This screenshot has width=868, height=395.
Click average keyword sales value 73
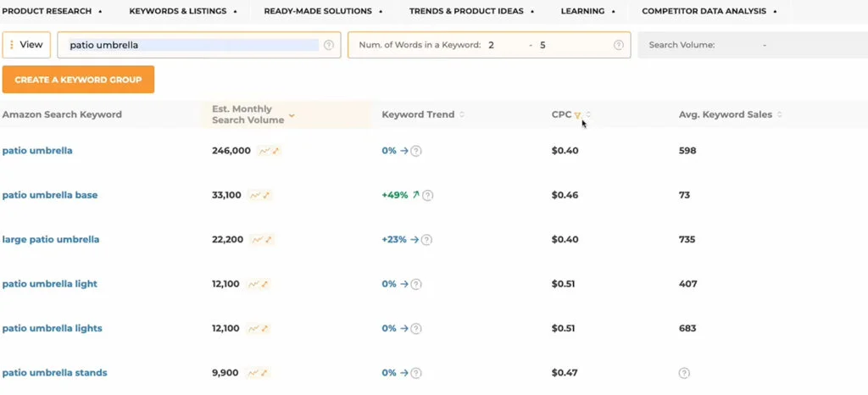click(x=685, y=195)
